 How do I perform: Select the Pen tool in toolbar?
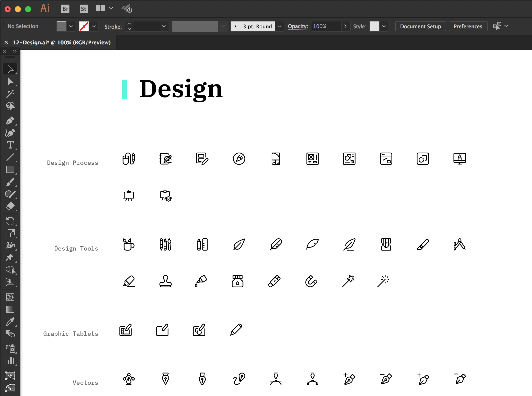[x=10, y=120]
